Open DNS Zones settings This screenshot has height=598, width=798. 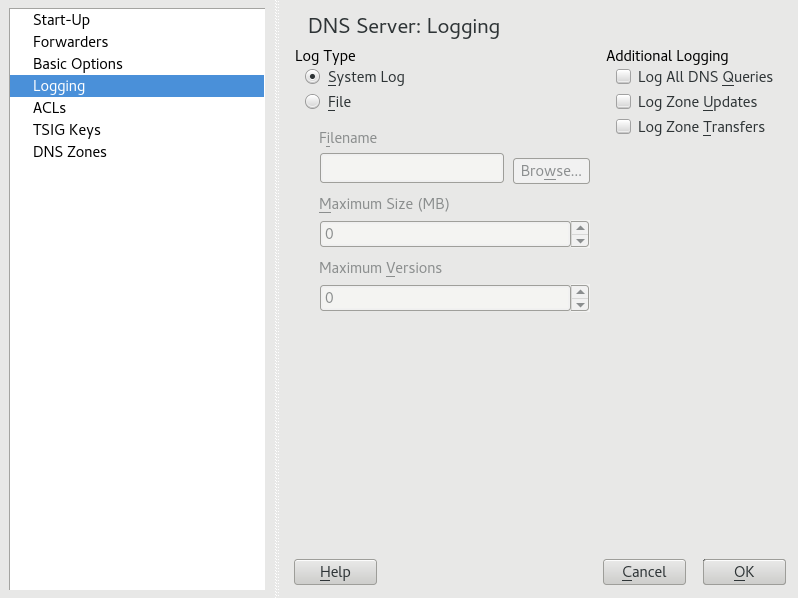69,152
